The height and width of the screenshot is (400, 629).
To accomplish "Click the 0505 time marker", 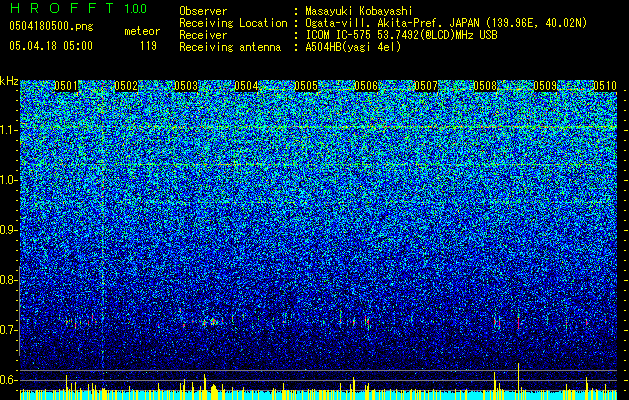I will click(x=306, y=86).
